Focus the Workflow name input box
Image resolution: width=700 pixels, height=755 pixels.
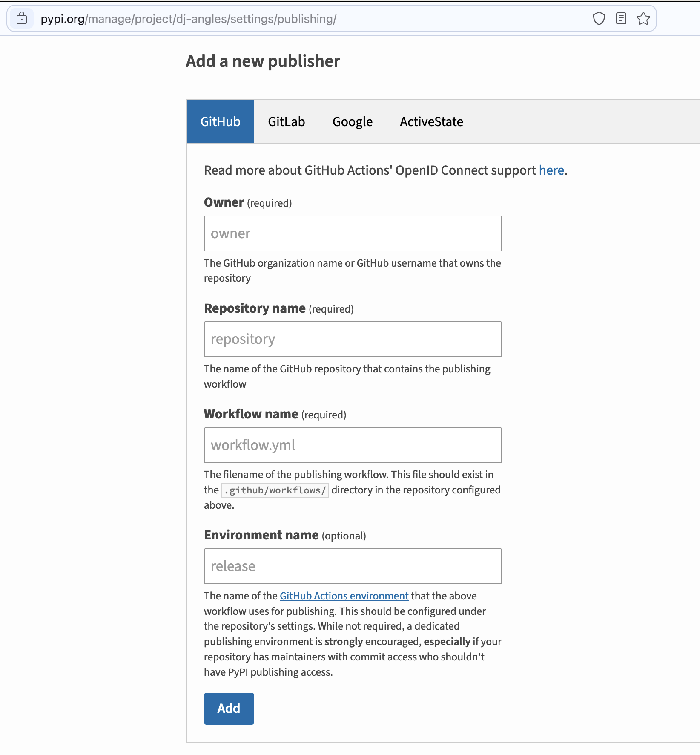(x=353, y=445)
